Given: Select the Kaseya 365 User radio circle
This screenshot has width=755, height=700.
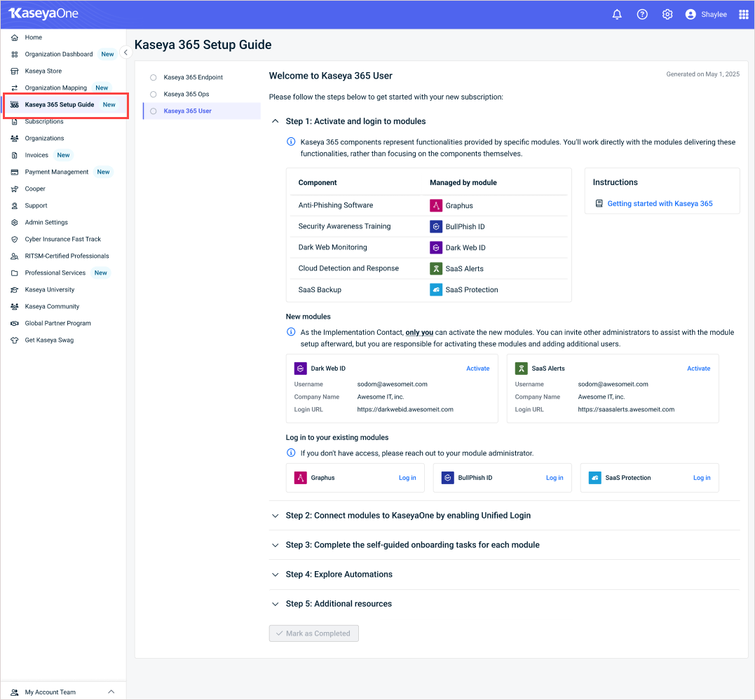Looking at the screenshot, I should click(x=153, y=111).
